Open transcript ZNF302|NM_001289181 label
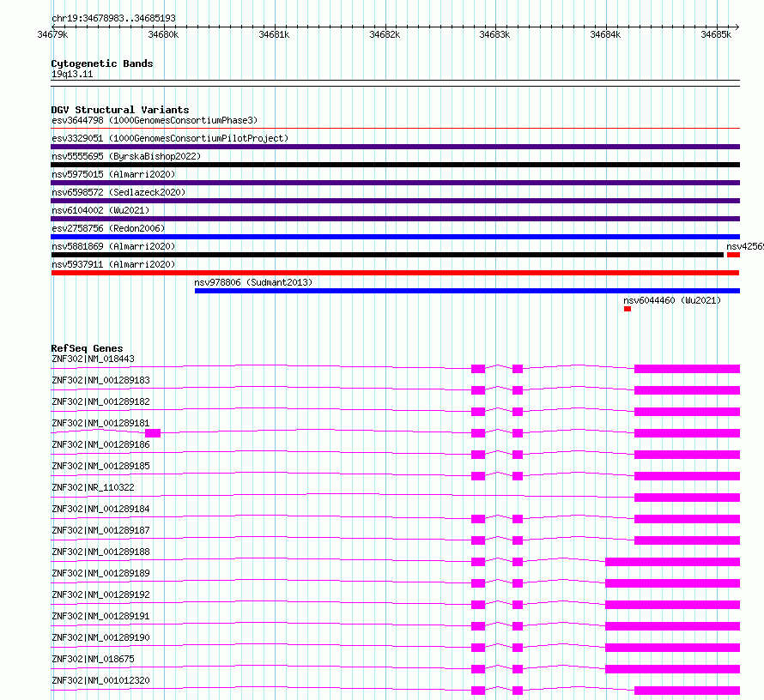This screenshot has width=764, height=700. pyautogui.click(x=100, y=423)
